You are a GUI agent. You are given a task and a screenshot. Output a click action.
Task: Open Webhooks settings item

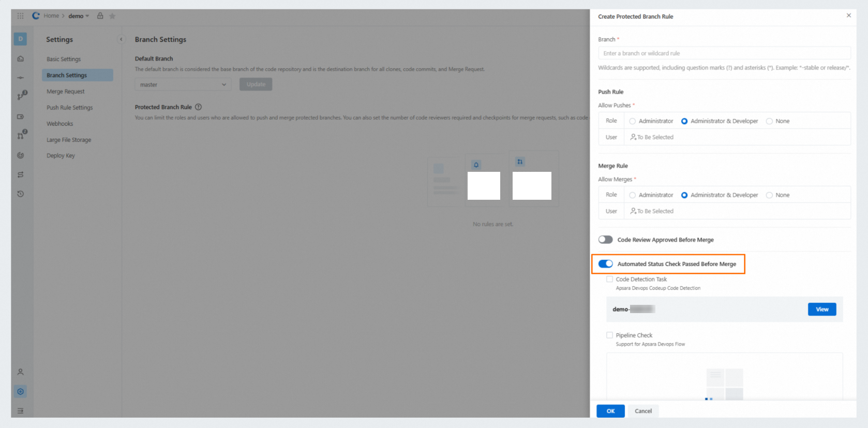click(x=78, y=124)
